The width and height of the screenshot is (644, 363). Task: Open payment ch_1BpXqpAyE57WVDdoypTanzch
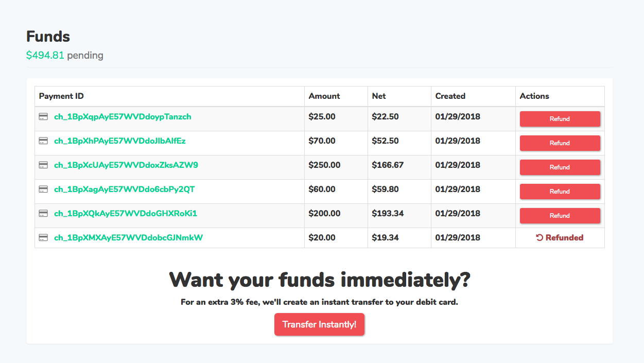click(x=123, y=117)
